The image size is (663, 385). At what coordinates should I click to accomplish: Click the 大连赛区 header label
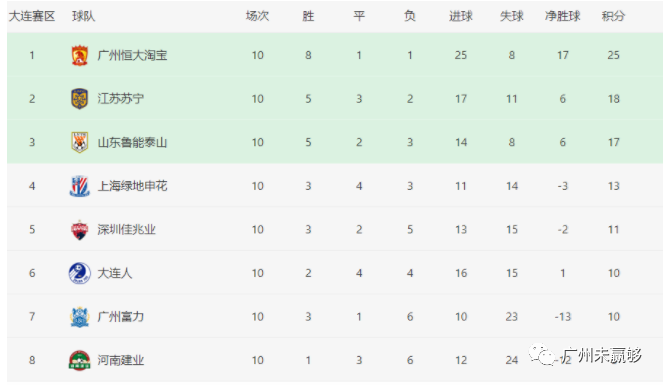pyautogui.click(x=32, y=16)
